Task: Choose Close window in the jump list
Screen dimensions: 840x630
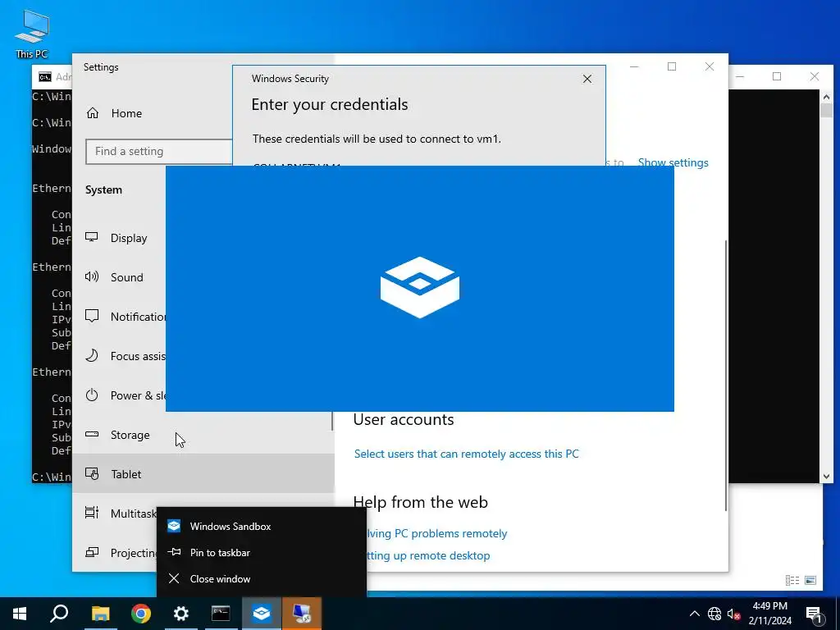Action: point(262,578)
